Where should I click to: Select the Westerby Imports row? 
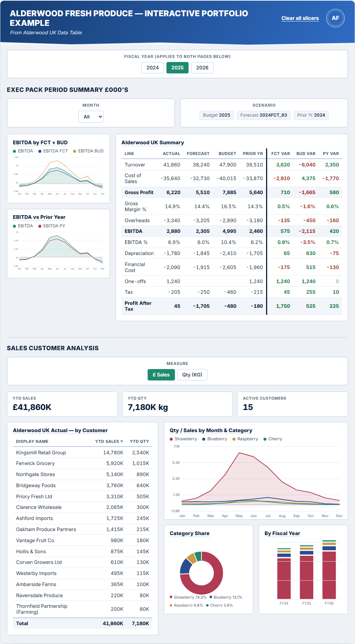pyautogui.click(x=83, y=573)
